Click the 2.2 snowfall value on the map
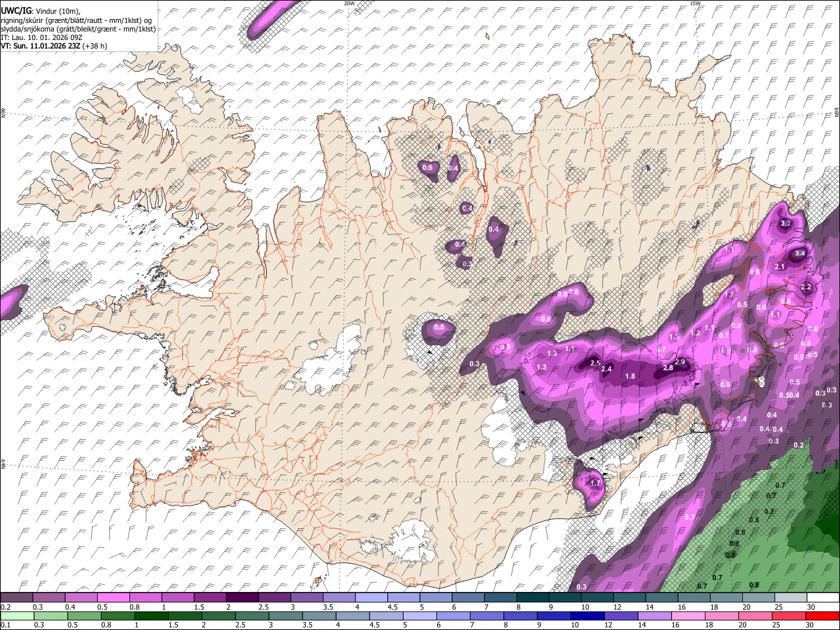Image resolution: width=840 pixels, height=630 pixels. tap(807, 287)
